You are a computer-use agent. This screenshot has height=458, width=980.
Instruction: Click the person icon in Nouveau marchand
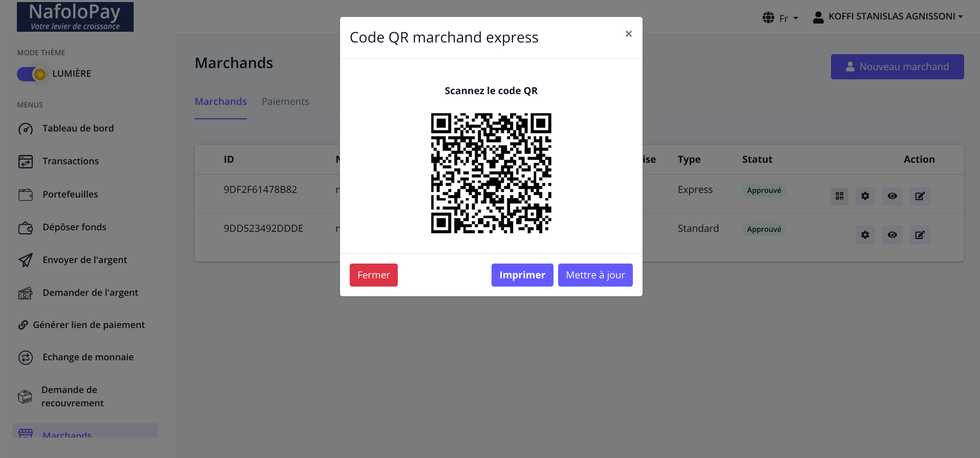click(850, 67)
